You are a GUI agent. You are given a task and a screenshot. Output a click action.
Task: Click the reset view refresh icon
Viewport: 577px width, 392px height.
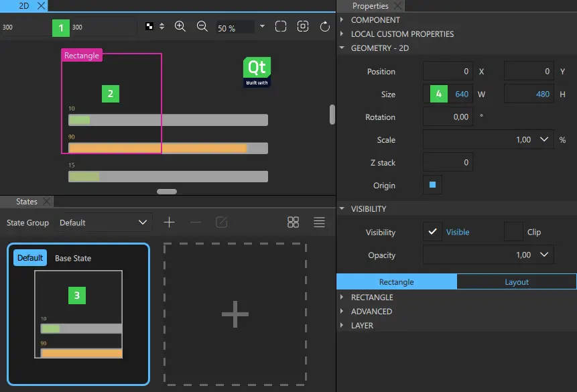click(x=324, y=26)
